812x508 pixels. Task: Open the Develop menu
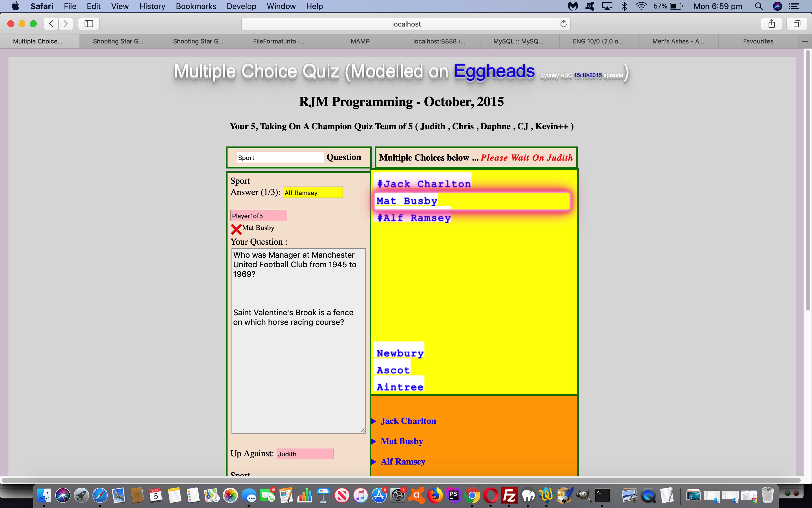241,6
